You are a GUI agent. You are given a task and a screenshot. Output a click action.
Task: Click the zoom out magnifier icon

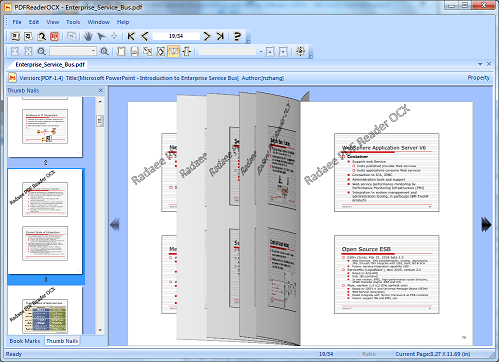[41, 51]
